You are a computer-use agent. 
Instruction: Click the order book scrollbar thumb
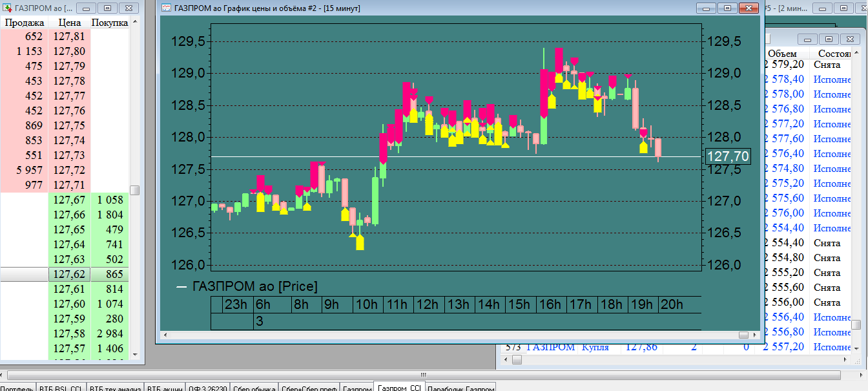(x=134, y=190)
